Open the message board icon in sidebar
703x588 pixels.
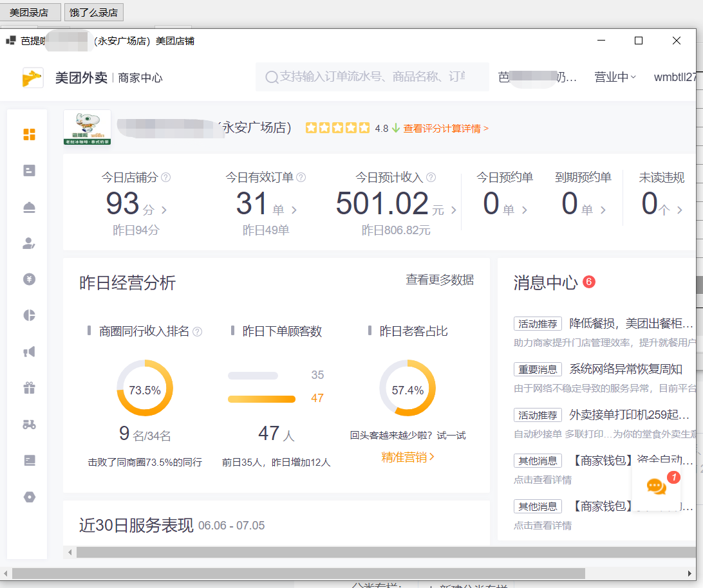29,460
